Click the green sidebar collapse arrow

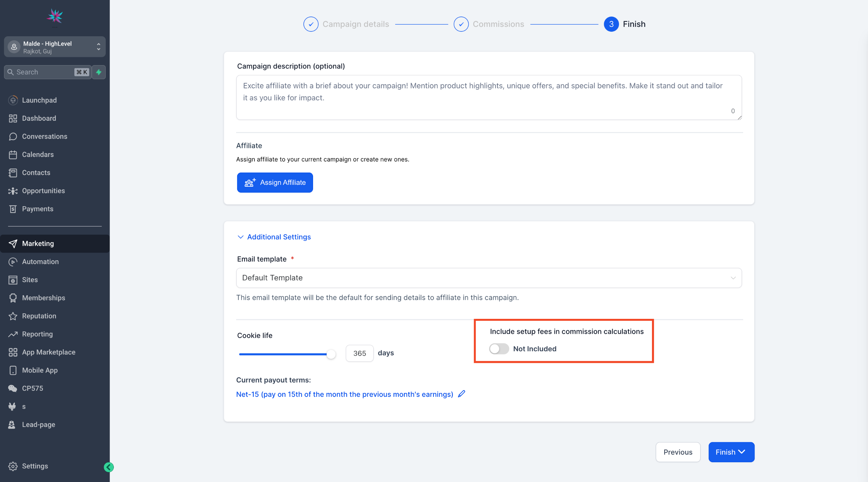[109, 467]
